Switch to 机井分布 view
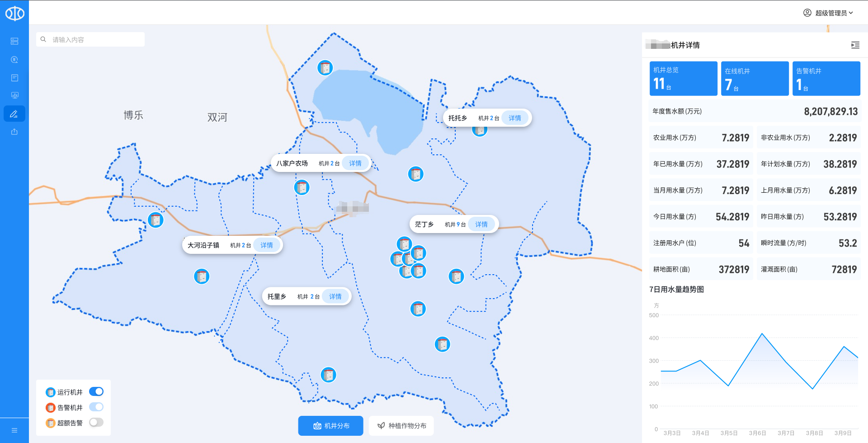The image size is (868, 443). click(330, 426)
